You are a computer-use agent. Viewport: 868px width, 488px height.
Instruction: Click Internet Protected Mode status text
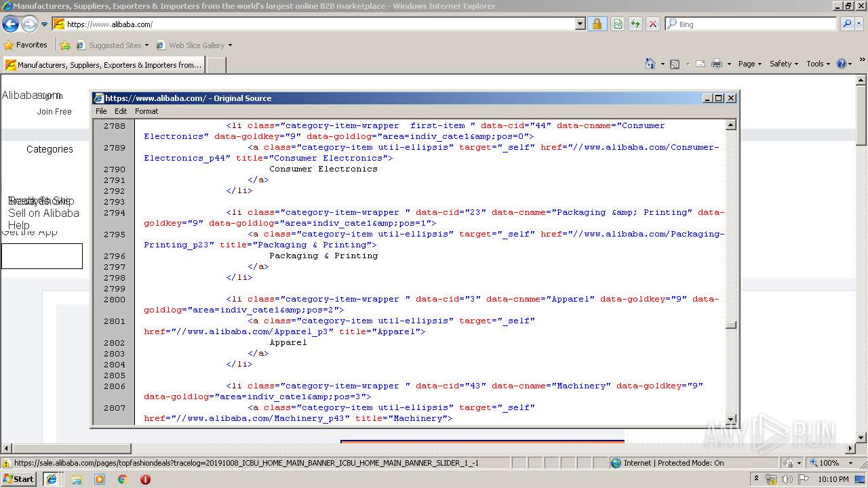(x=673, y=463)
